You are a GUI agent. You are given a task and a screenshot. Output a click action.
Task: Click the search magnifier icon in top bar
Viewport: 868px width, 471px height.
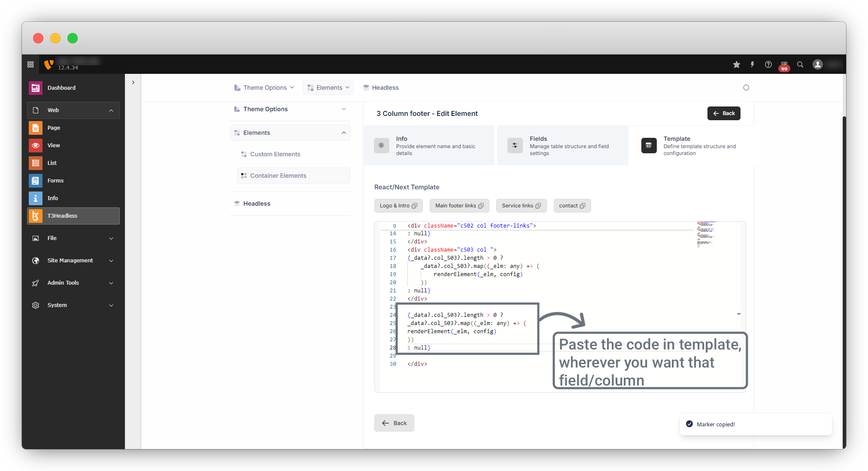800,64
